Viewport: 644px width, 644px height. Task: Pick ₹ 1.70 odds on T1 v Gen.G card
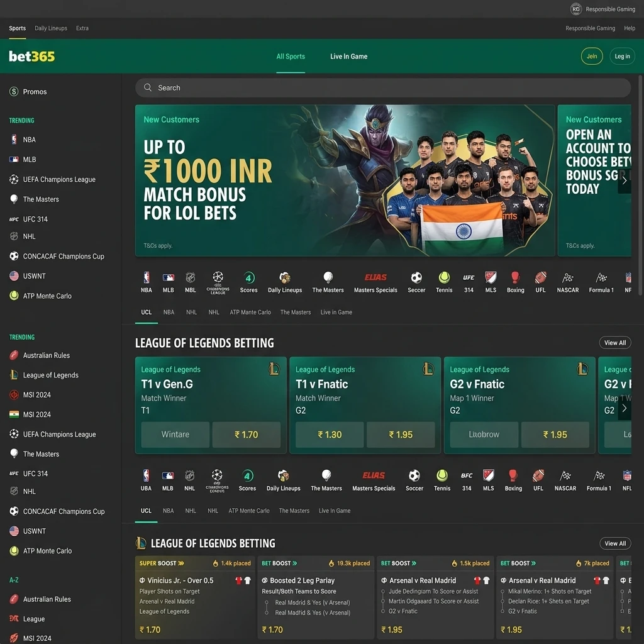click(x=246, y=435)
